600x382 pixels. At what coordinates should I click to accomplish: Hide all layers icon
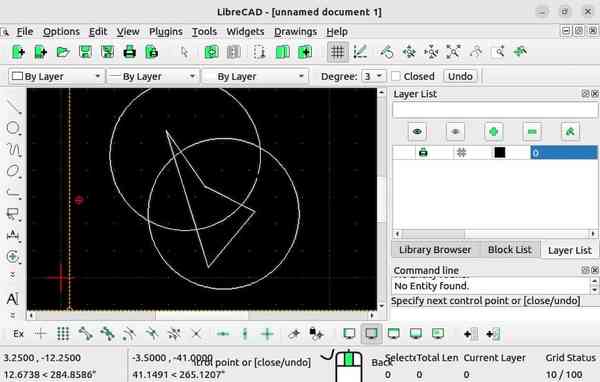pyautogui.click(x=455, y=132)
